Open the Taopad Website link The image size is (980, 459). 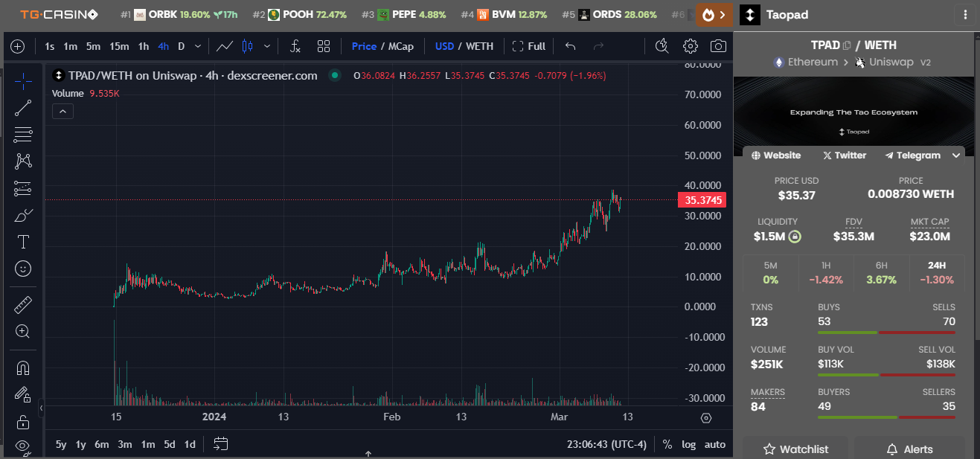(x=776, y=155)
